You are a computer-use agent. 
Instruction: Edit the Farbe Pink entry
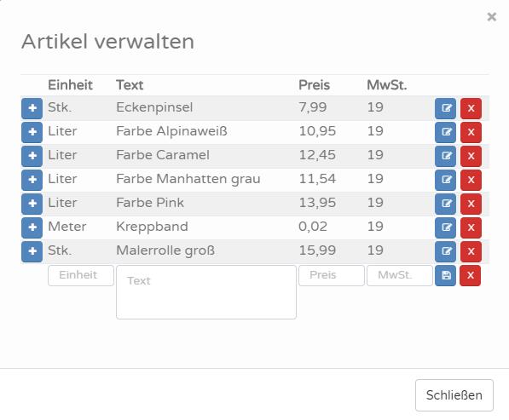point(445,204)
